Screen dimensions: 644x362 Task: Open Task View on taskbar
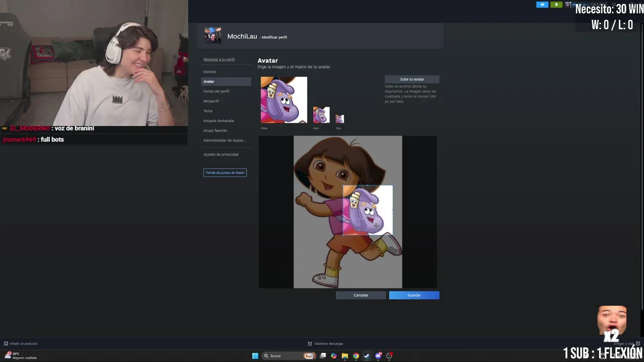323,356
